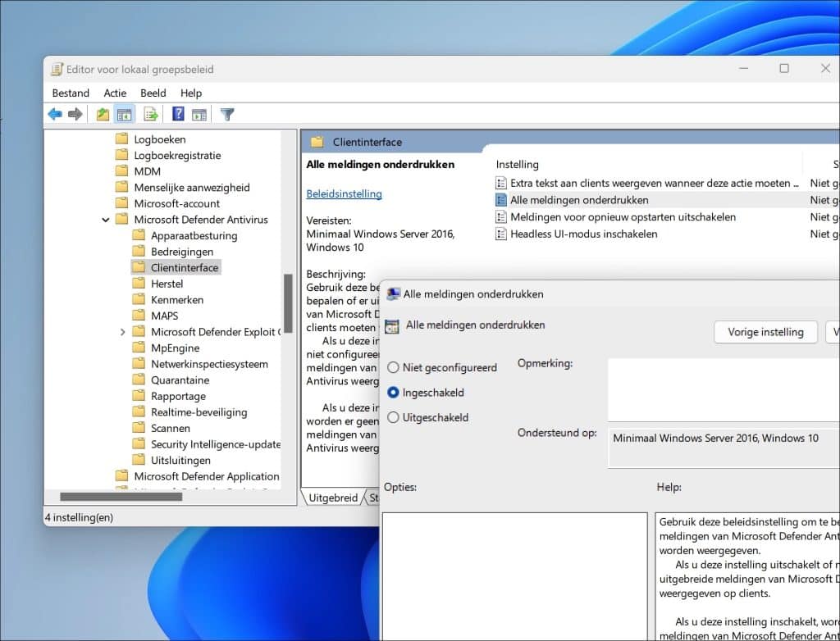Screen dimensions: 840x641
Task: Switch to the Uitgebreid tab
Action: [x=333, y=498]
